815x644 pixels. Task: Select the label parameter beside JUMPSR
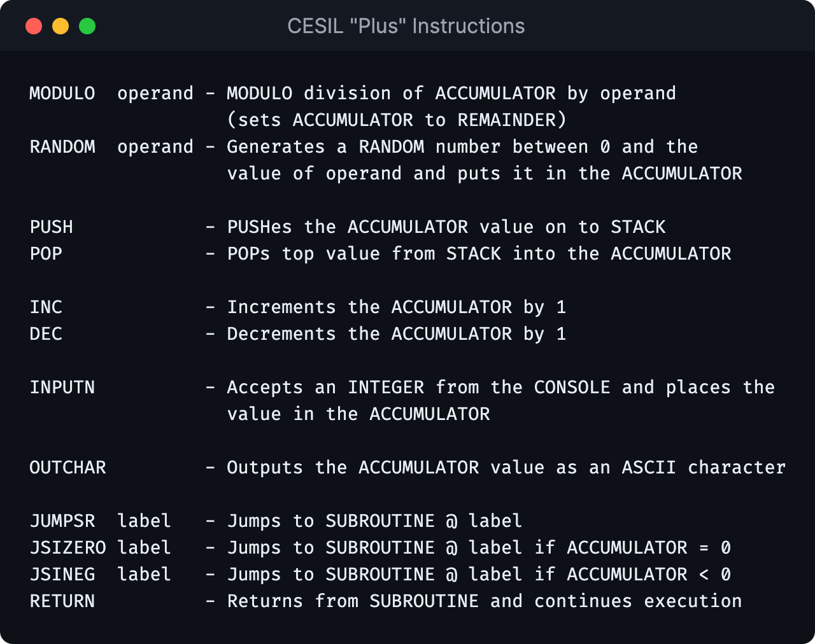point(144,521)
